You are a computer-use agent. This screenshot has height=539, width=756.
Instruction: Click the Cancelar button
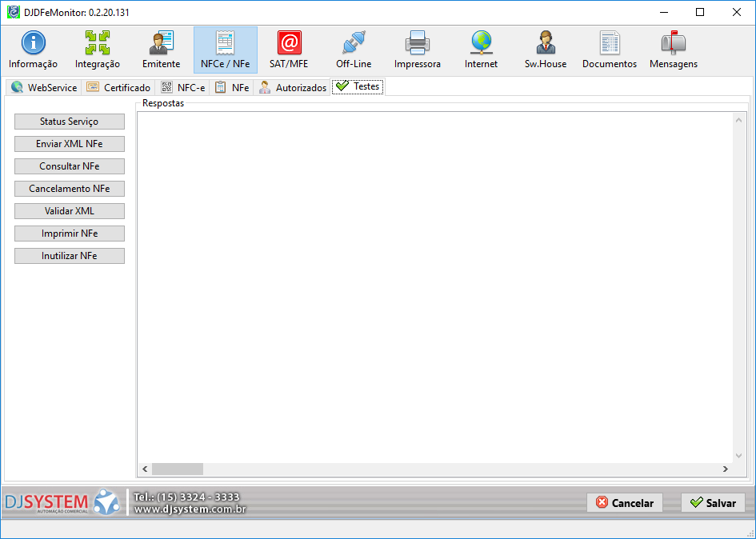pyautogui.click(x=624, y=503)
